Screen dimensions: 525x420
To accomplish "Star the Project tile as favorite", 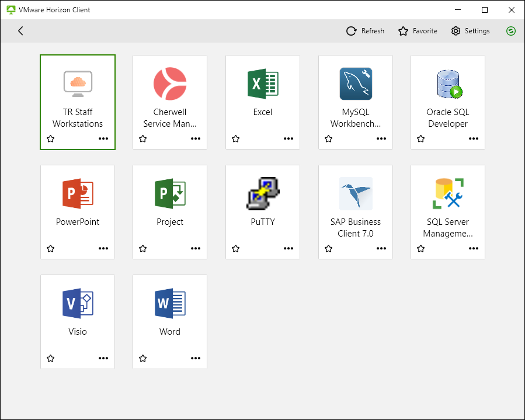I will (x=143, y=248).
